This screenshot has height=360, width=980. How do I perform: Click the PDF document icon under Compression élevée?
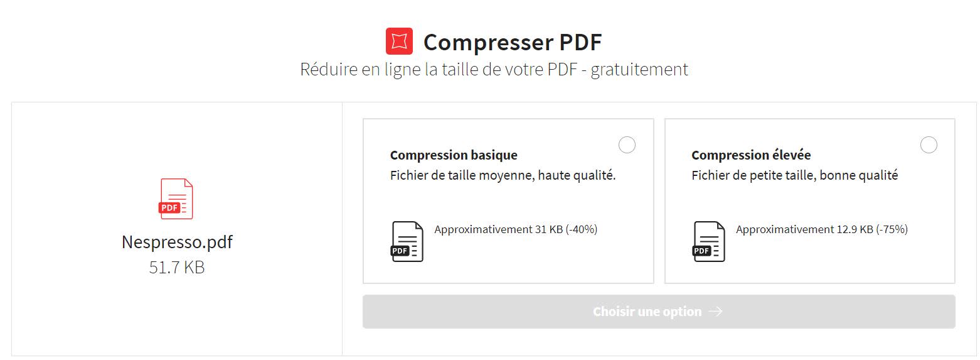pyautogui.click(x=708, y=241)
